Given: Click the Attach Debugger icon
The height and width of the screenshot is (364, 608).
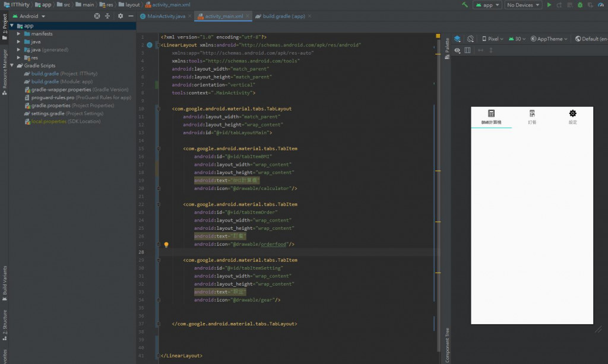Looking at the screenshot, I should tap(590, 5).
